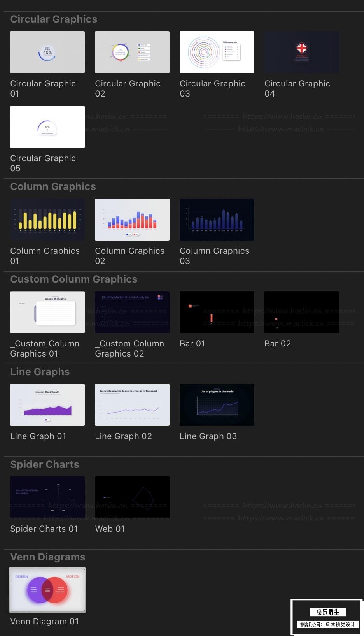Screen dimensions: 364x636
Task: Select the Column Graphics 01 yellow bars thumbnail
Action: click(47, 220)
